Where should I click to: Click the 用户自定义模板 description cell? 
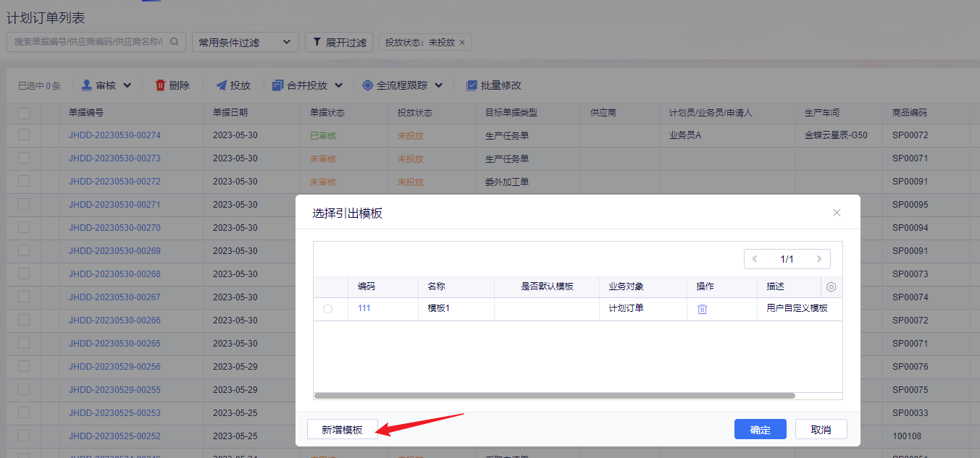[x=797, y=308]
